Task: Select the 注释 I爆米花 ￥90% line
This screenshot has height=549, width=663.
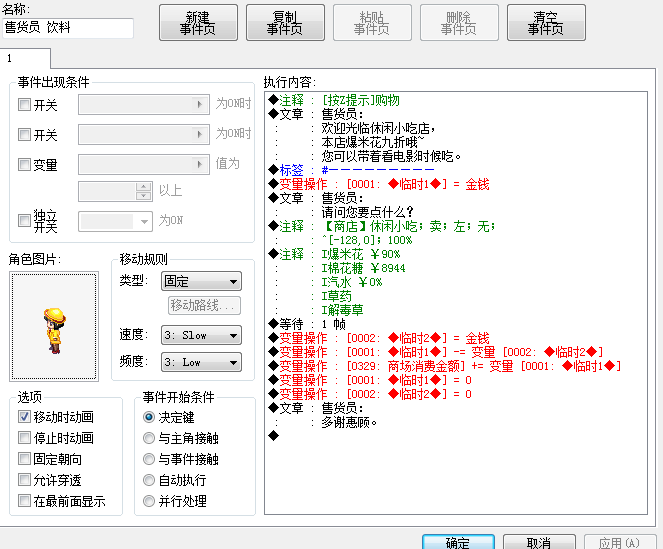Action: pos(456,254)
